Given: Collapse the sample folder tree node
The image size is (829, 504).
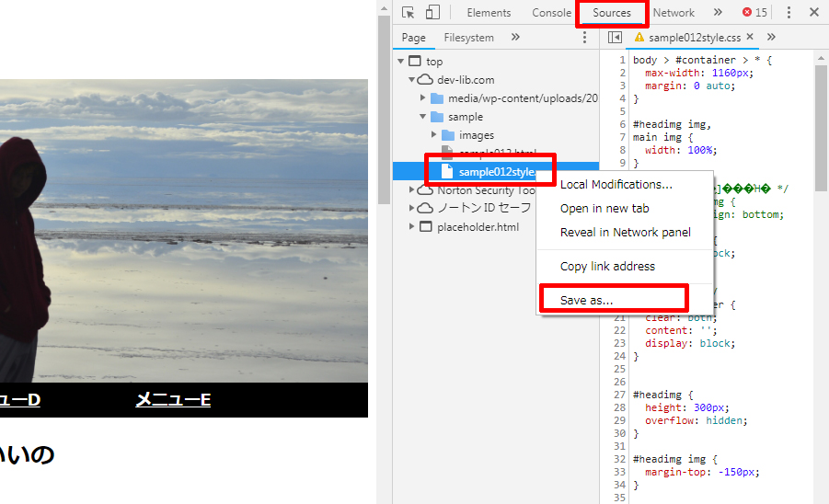Looking at the screenshot, I should pyautogui.click(x=424, y=117).
